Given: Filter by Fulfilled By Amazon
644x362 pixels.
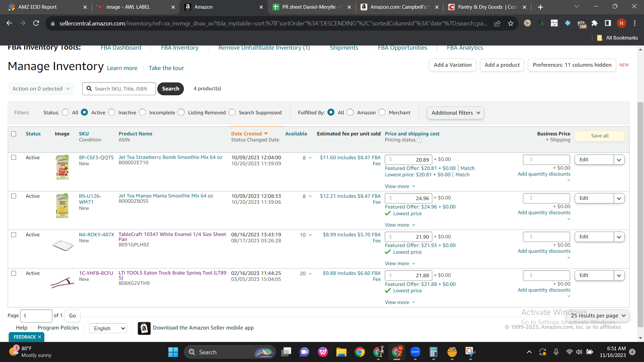Looking at the screenshot, I should (350, 112).
